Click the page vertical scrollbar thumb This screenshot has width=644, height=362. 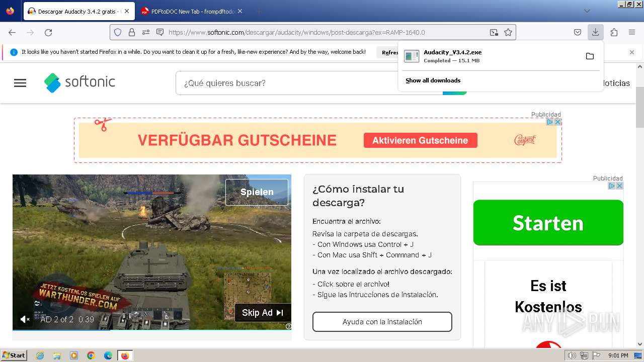[x=640, y=107]
